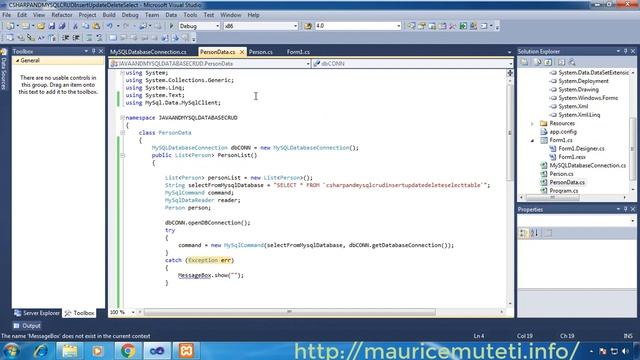Pin the Toolbox panel

pos(93,51)
